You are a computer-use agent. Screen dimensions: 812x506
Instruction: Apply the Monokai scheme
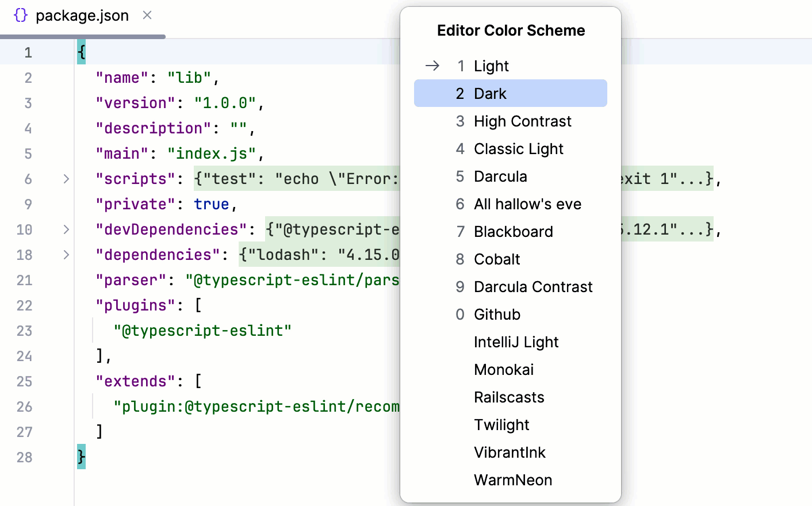point(503,370)
